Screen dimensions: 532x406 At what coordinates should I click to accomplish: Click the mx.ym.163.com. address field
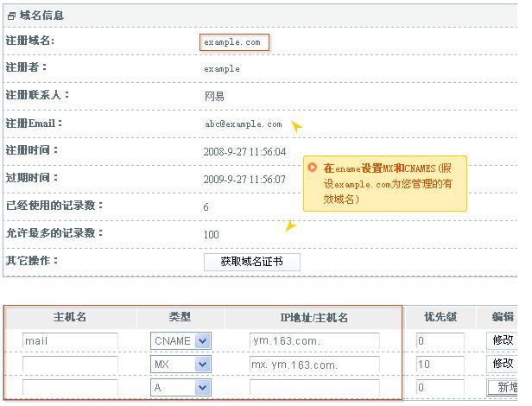click(314, 365)
